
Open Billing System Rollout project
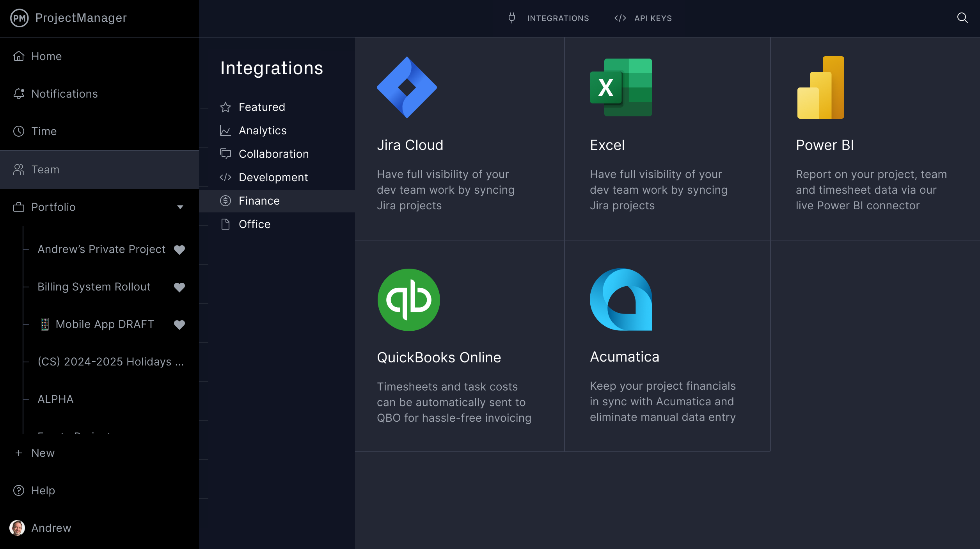[x=94, y=287]
